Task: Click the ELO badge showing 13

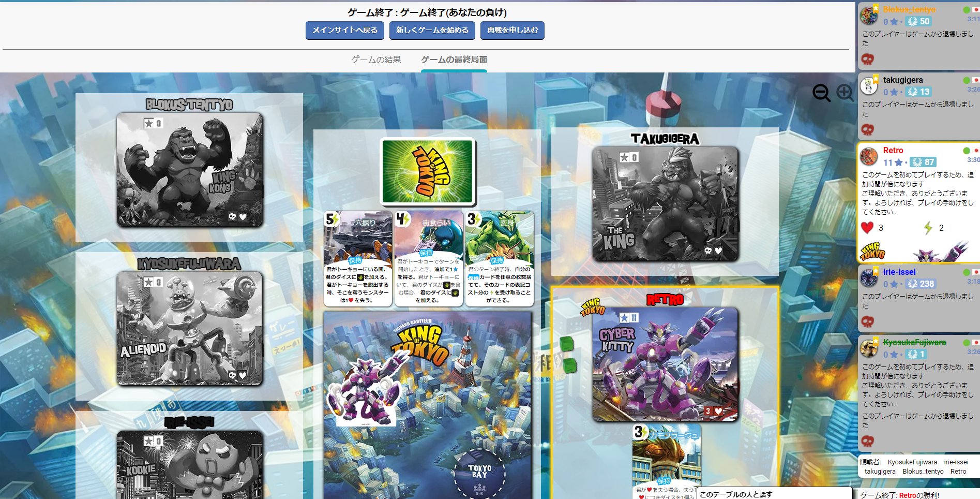Action: [919, 92]
